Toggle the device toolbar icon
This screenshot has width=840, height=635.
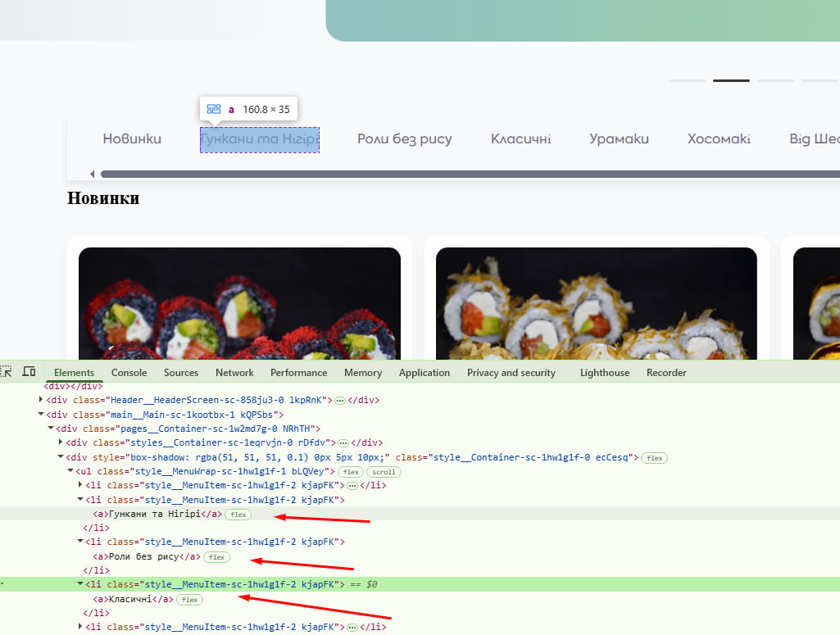[x=29, y=371]
